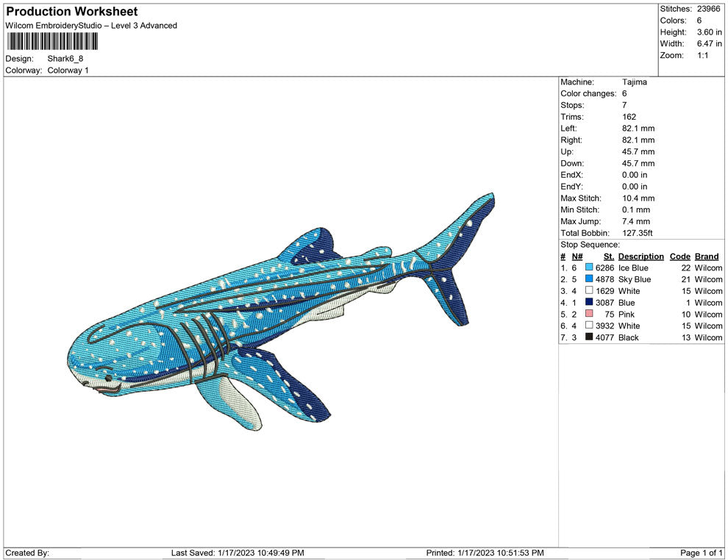The image size is (728, 560).
Task: Click the Shark6_8 design name
Action: [x=64, y=58]
